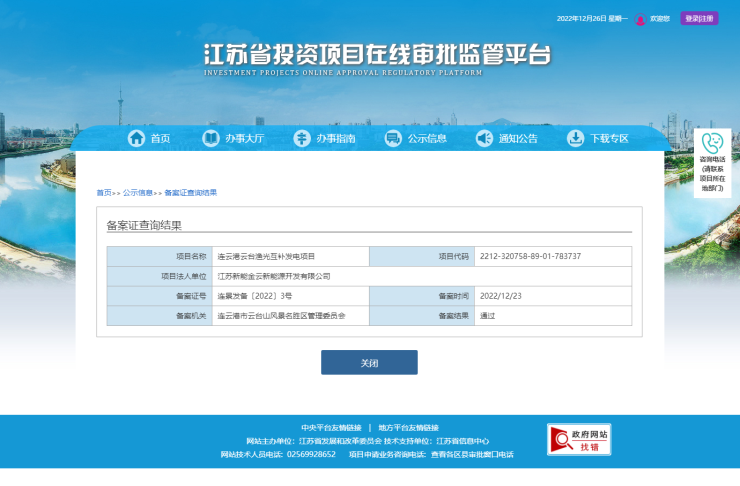
Task: Click project name 连云港云台渔光互补发电项目
Action: coord(266,256)
